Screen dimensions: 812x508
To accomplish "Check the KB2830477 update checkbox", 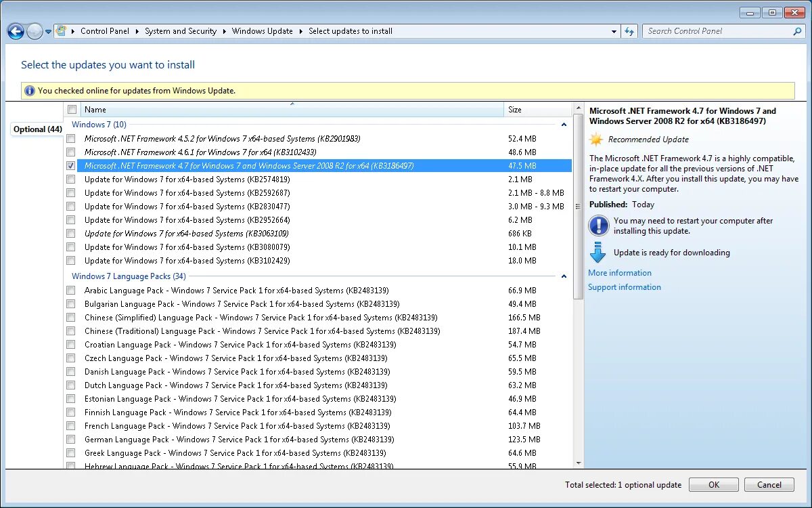I will click(x=71, y=207).
